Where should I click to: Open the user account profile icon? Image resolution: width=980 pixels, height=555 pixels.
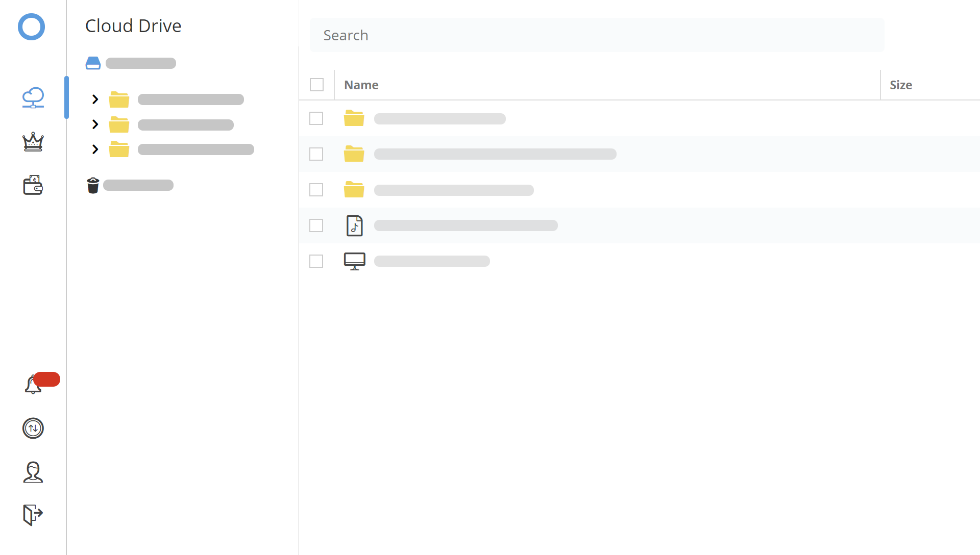[x=33, y=472]
